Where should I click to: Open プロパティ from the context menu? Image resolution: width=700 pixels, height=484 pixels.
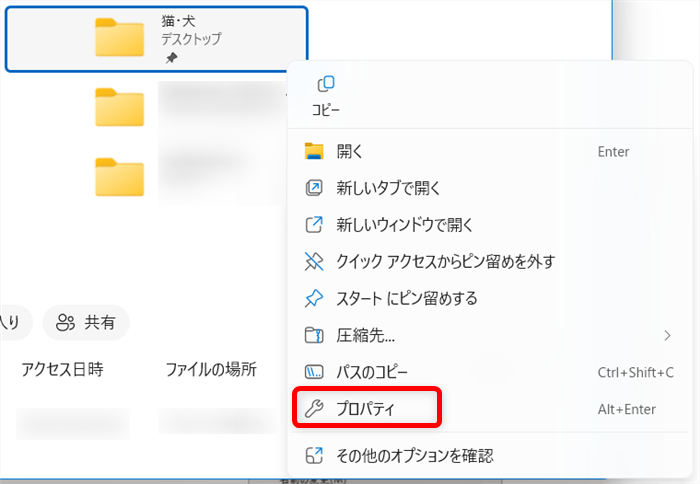[x=490, y=409]
